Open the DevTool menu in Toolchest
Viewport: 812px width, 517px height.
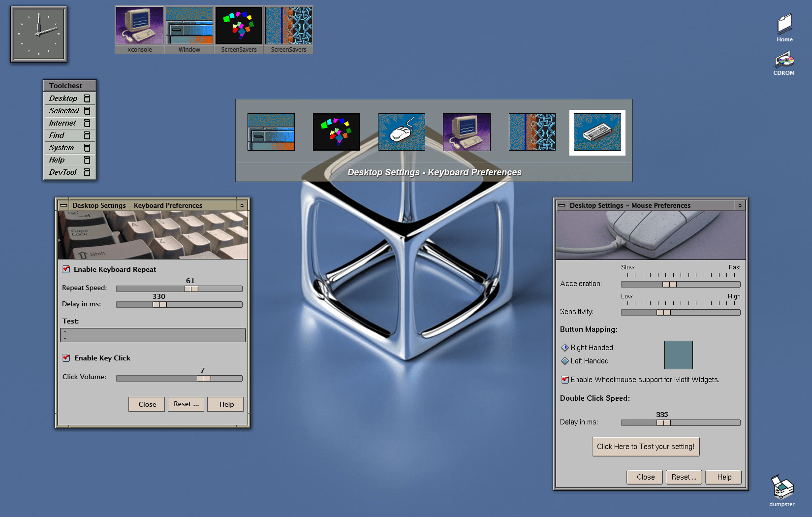click(x=70, y=172)
